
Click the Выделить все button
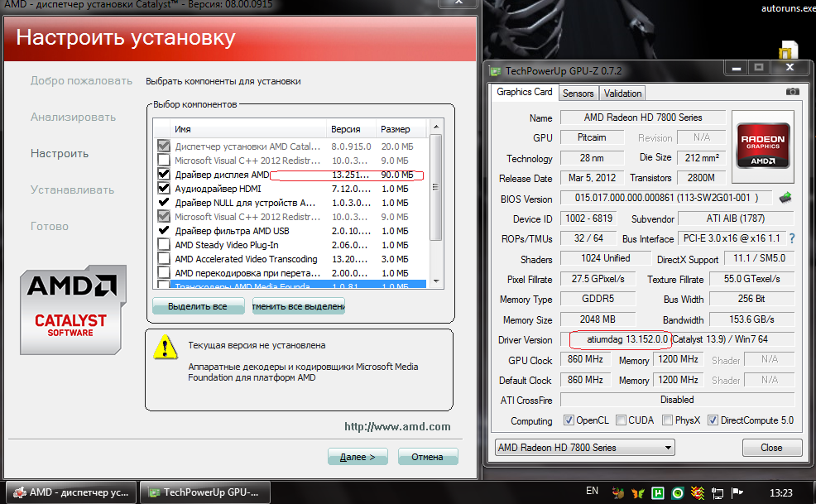tap(198, 306)
